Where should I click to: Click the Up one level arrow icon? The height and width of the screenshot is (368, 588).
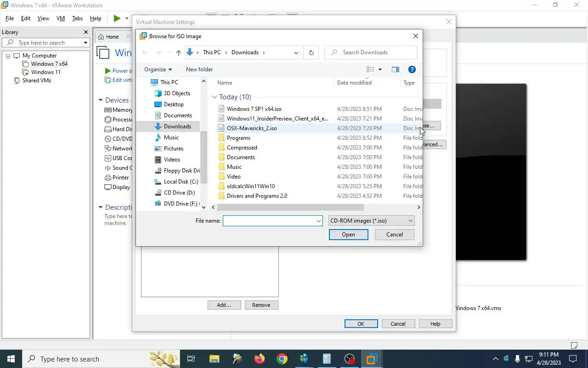[179, 52]
